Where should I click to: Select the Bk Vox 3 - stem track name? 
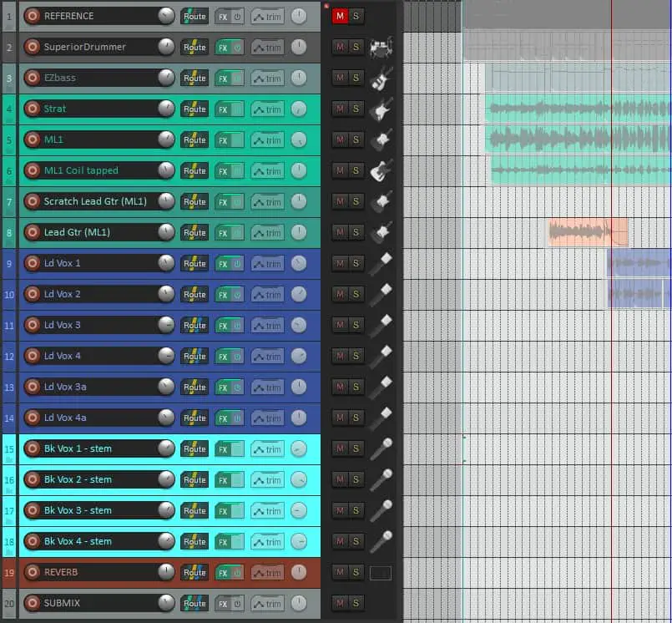pos(99,510)
